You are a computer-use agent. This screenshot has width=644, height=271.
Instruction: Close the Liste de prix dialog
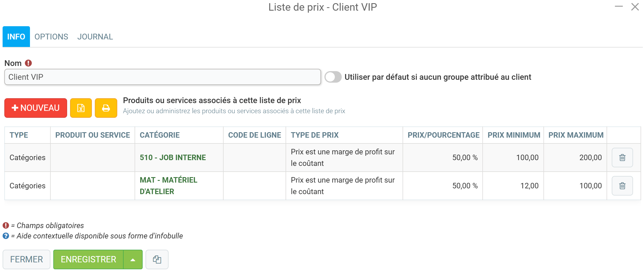pyautogui.click(x=635, y=7)
